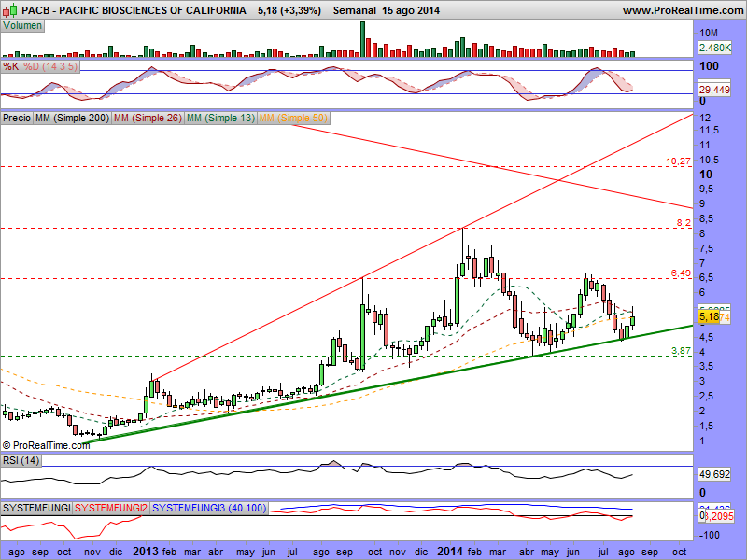The width and height of the screenshot is (747, 560).
Task: Select the SYSTEMFUNGI3 (40 100) label
Action: click(x=209, y=508)
